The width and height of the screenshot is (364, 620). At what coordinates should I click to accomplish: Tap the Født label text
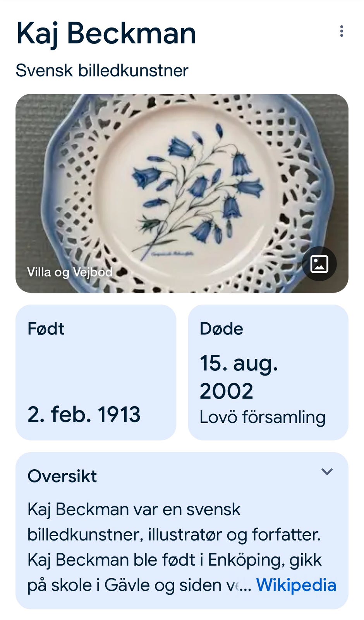(x=46, y=329)
